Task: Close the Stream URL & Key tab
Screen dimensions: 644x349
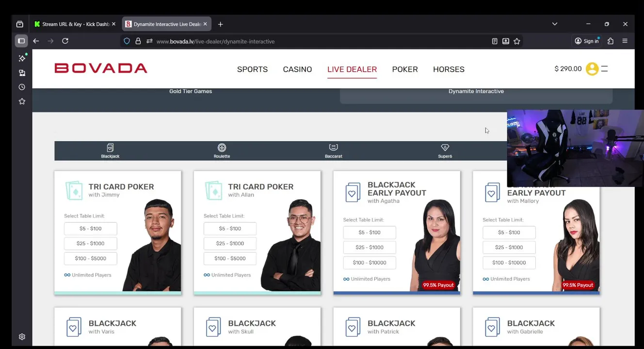Action: [113, 24]
